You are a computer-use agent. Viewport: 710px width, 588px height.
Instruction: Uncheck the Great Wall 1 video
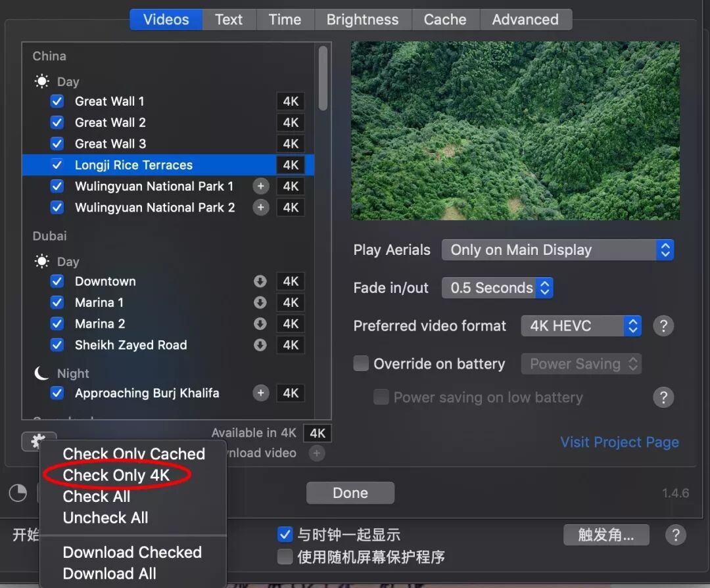57,101
